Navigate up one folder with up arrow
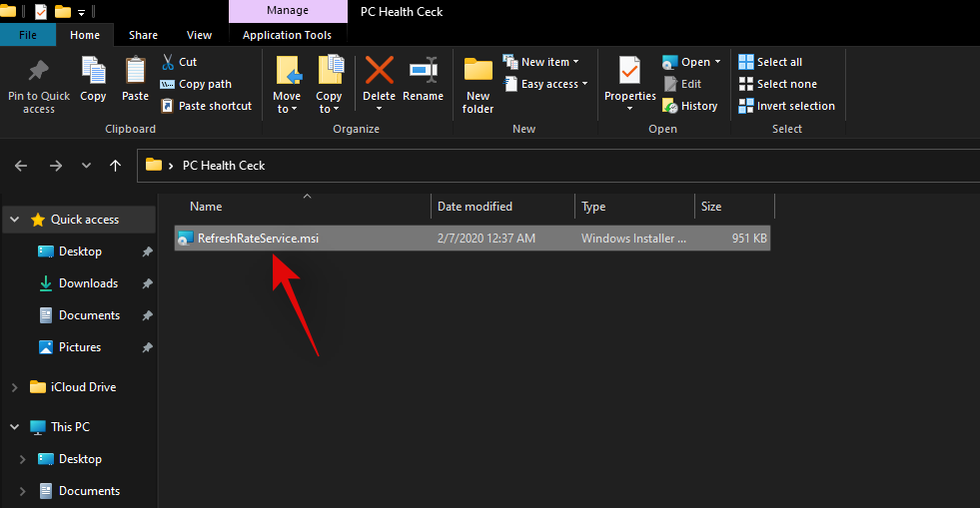The width and height of the screenshot is (980, 508). pos(116,166)
